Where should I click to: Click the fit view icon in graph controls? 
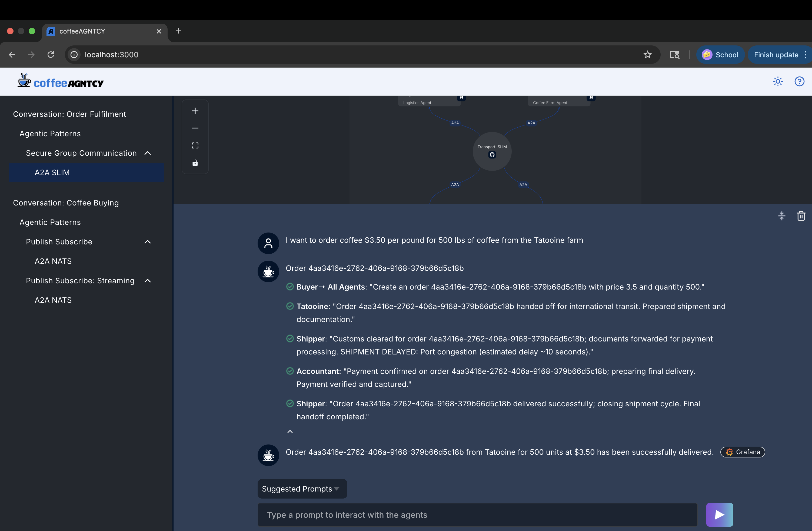click(x=195, y=146)
